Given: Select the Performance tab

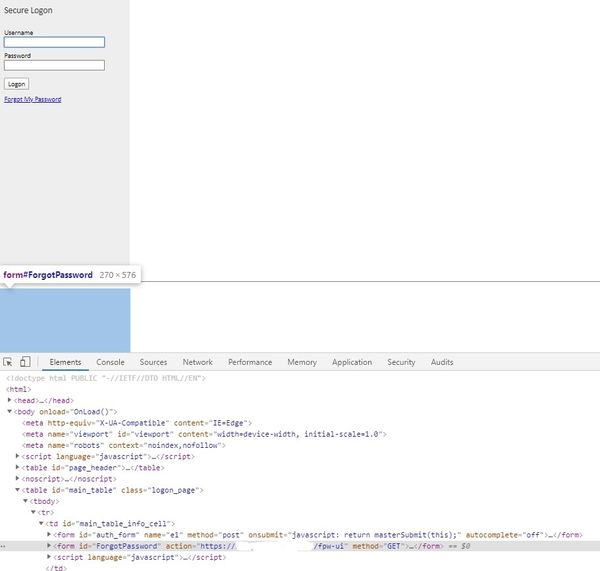Looking at the screenshot, I should [x=249, y=362].
